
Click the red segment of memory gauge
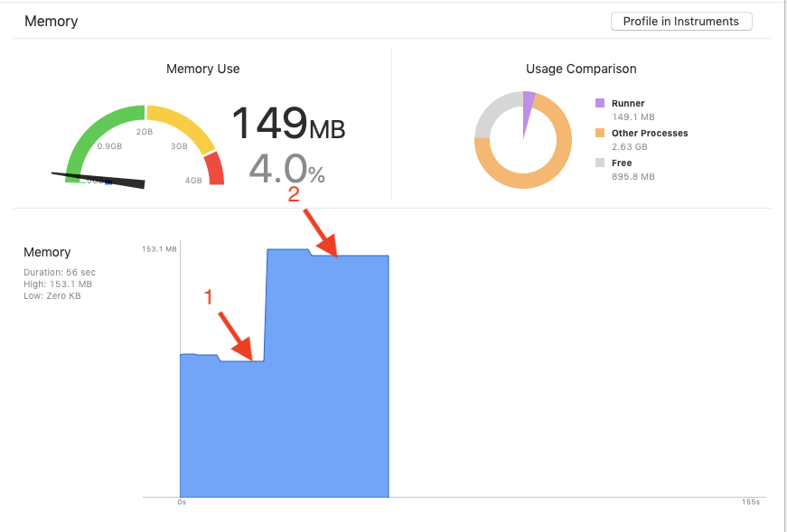pyautogui.click(x=215, y=170)
